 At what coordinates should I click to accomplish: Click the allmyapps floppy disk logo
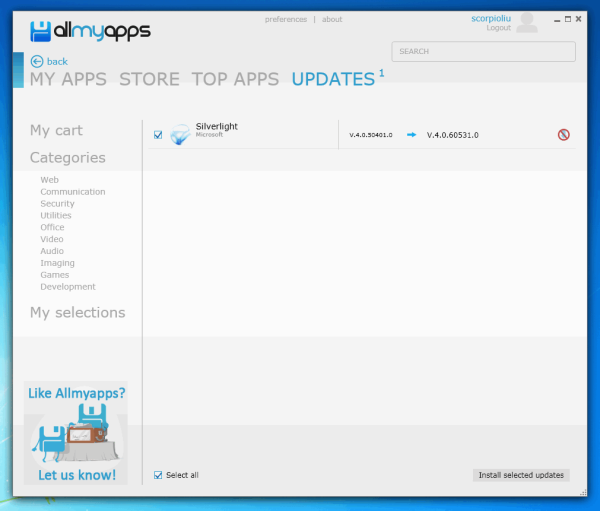click(40, 31)
